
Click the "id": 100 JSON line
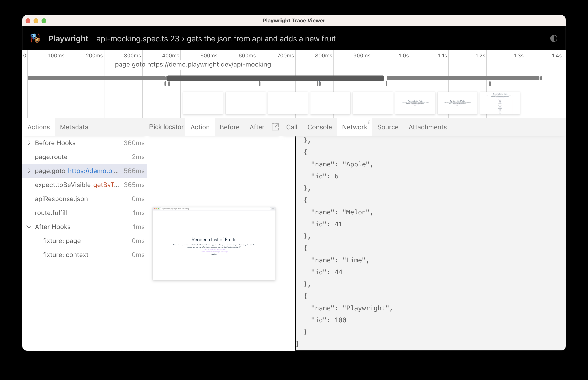click(x=328, y=320)
